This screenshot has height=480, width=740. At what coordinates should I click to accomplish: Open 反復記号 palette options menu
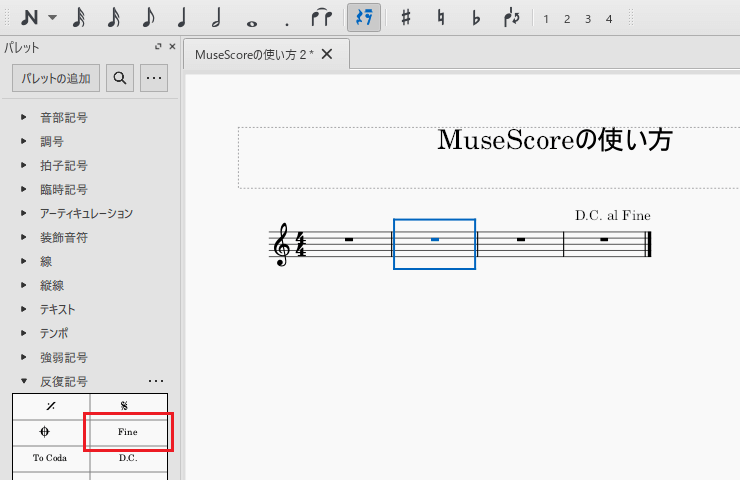click(156, 381)
